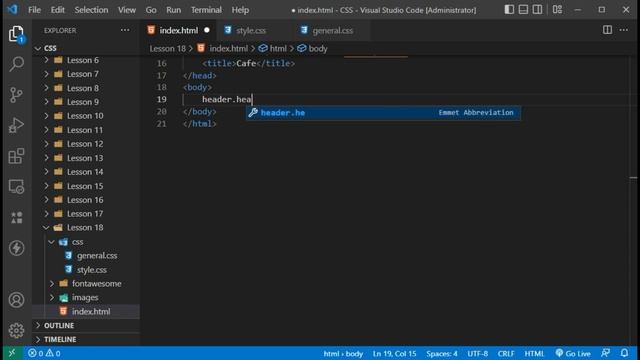
Task: Change line endings via CRLF
Action: [506, 353]
